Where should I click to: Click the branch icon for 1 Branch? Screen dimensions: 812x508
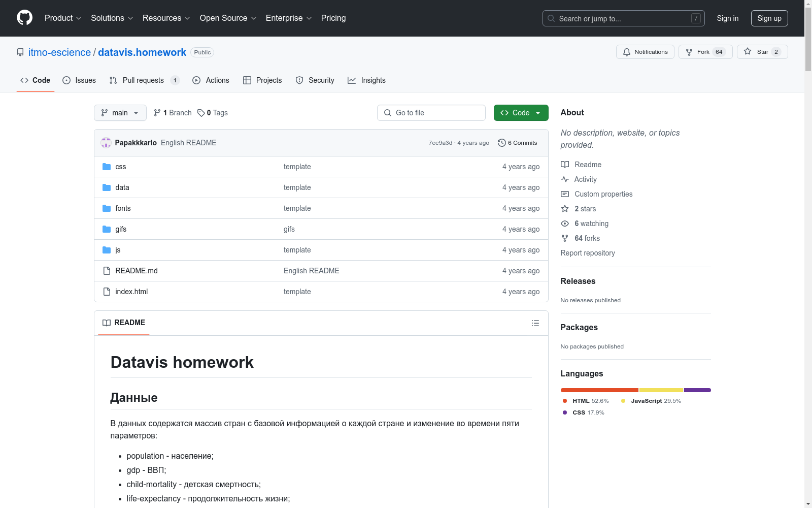pos(157,113)
